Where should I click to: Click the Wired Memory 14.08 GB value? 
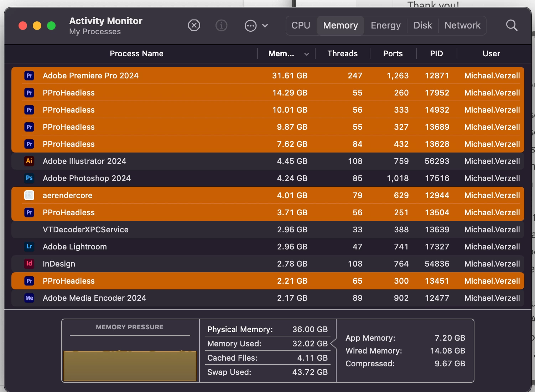447,351
